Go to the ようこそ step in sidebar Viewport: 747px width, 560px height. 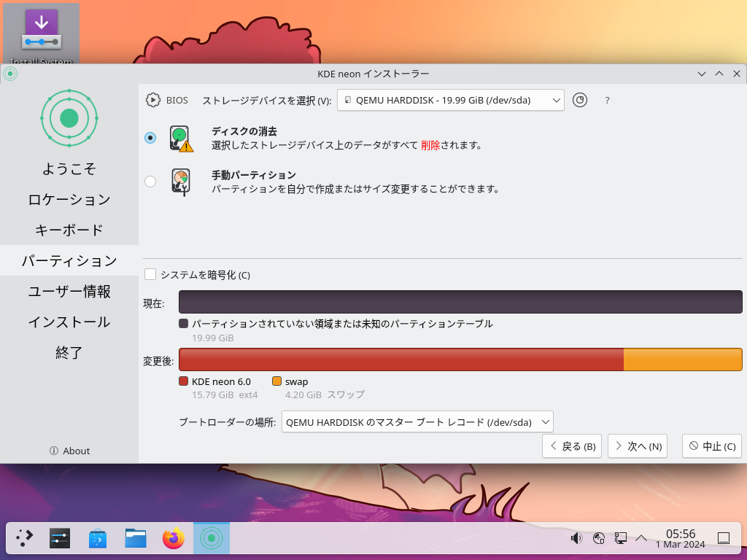pos(69,168)
